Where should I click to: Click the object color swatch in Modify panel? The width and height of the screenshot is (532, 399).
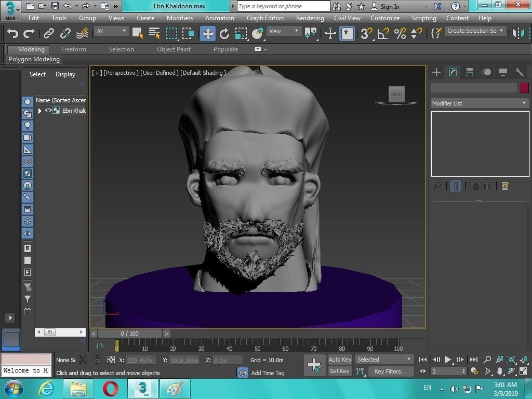(x=524, y=88)
